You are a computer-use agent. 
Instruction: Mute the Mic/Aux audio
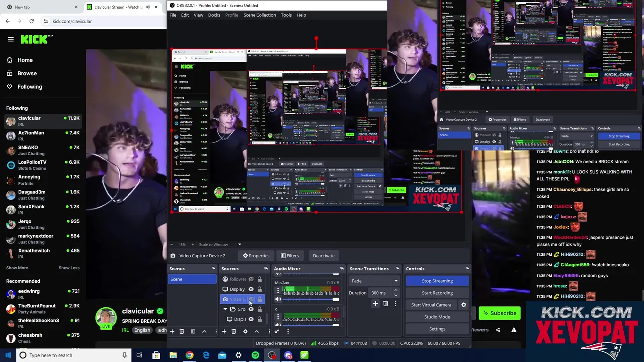click(278, 299)
